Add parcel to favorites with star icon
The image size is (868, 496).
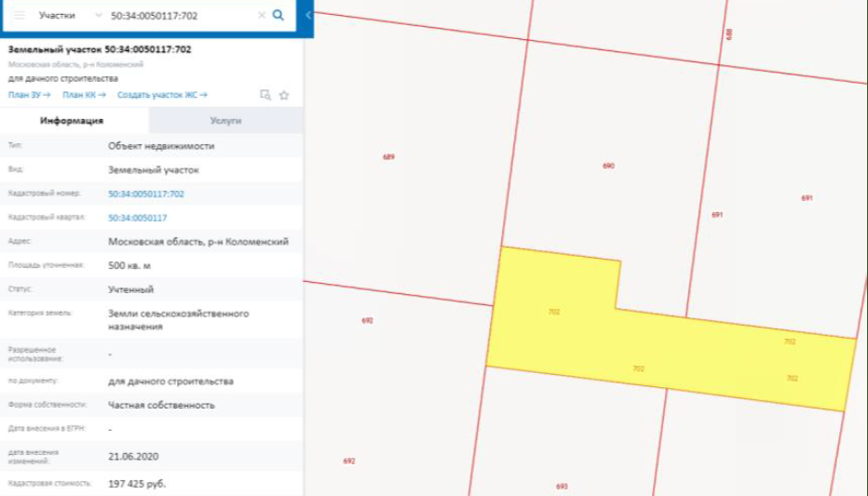[284, 95]
